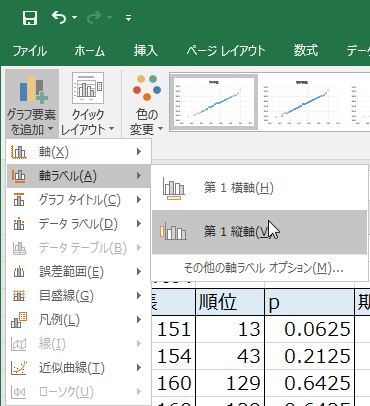Open the 色の変更 color palette dropdown

coord(147,103)
